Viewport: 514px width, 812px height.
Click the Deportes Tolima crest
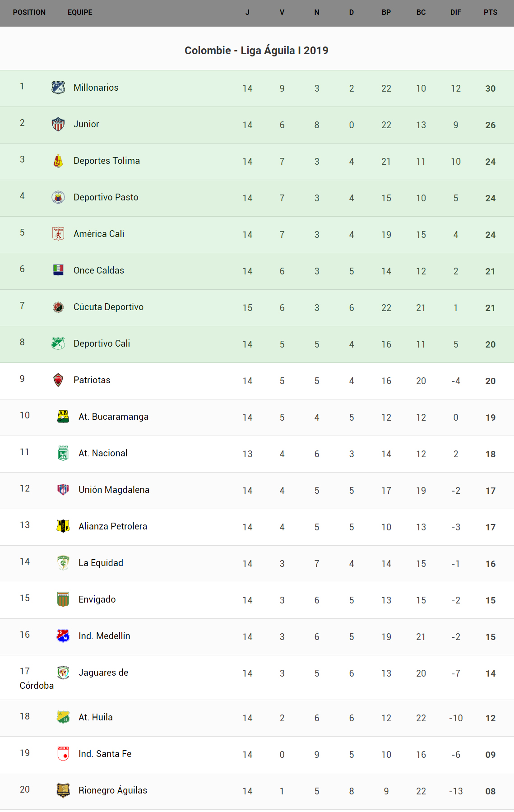pyautogui.click(x=58, y=161)
